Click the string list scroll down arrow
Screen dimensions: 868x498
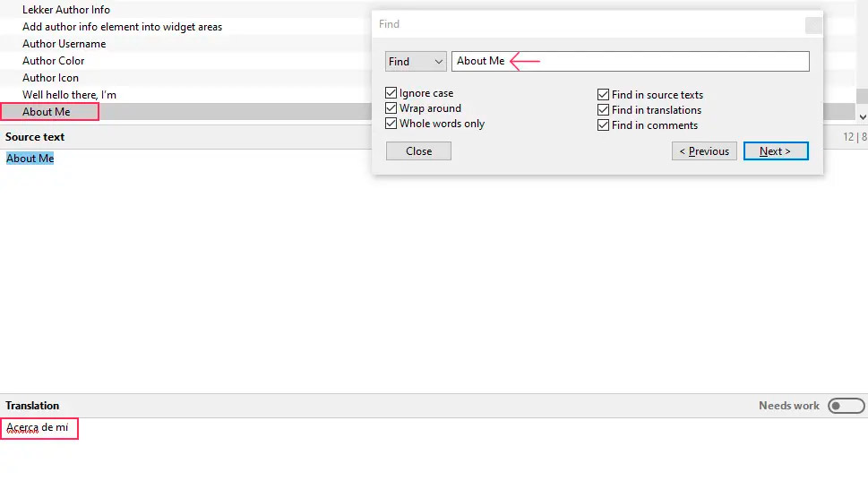tap(862, 116)
